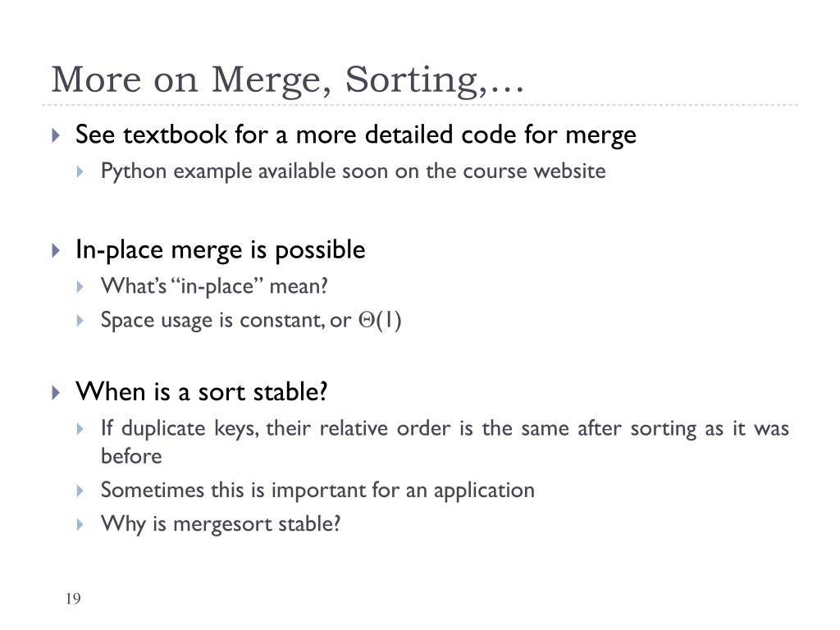Viewport: 840px width, 630px height.
Task: Click arrow bullet beside 'When is a sort stable?'
Action: point(56,393)
